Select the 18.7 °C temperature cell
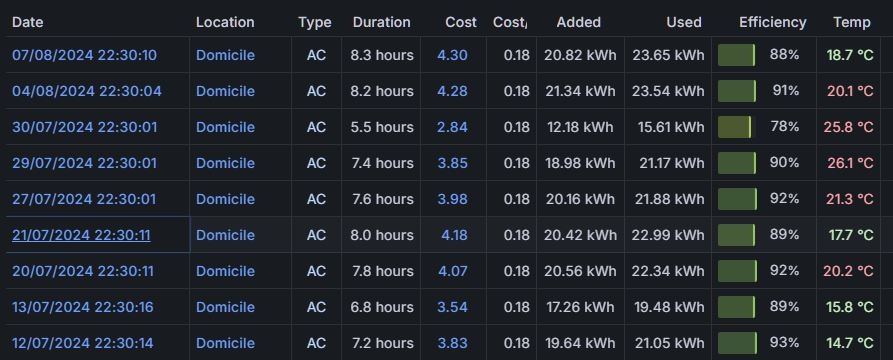 coord(850,55)
